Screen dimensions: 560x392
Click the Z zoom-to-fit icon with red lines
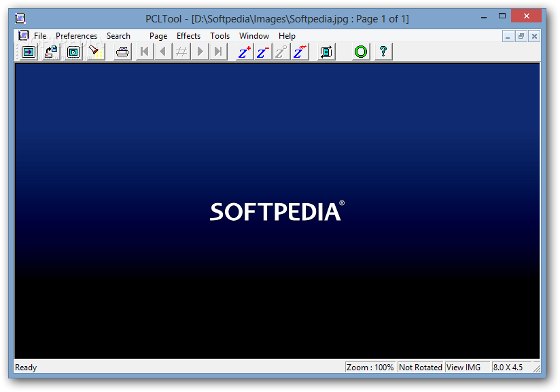[x=300, y=52]
